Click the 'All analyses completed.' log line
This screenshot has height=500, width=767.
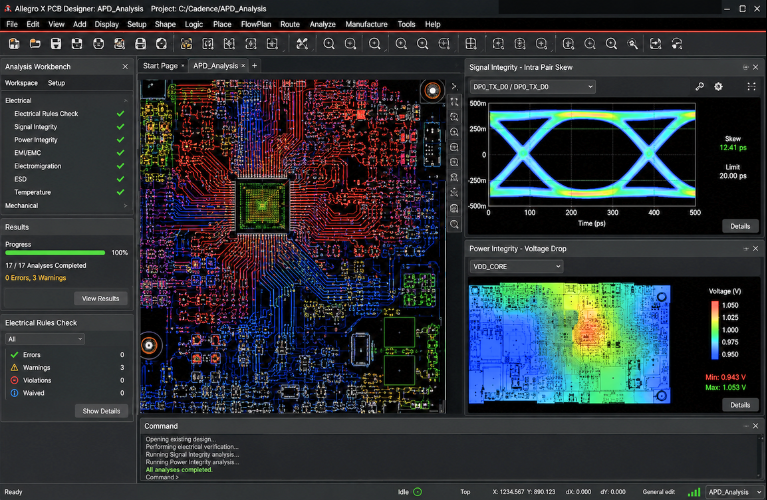click(x=179, y=470)
